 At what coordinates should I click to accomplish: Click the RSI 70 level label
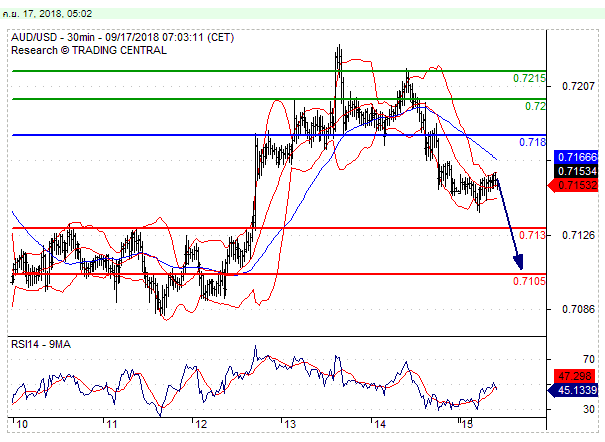[589, 359]
